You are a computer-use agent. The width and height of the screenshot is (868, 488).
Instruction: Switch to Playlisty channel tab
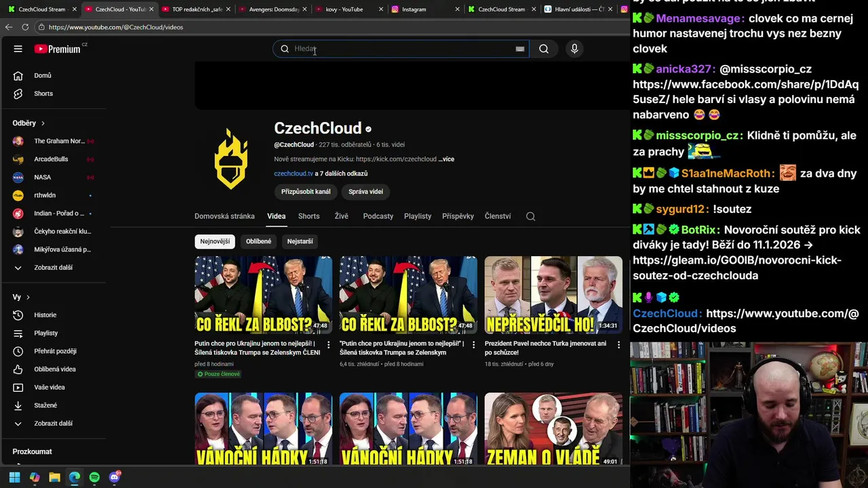click(418, 216)
